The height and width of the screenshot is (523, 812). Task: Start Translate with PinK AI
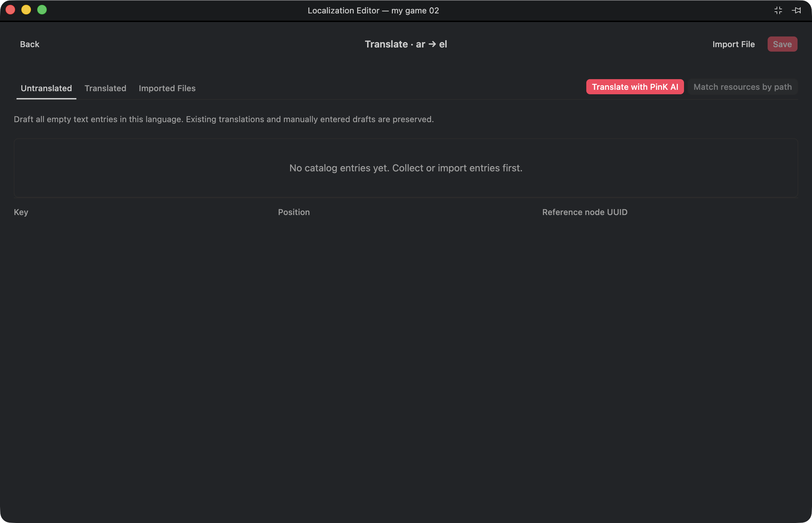(635, 87)
